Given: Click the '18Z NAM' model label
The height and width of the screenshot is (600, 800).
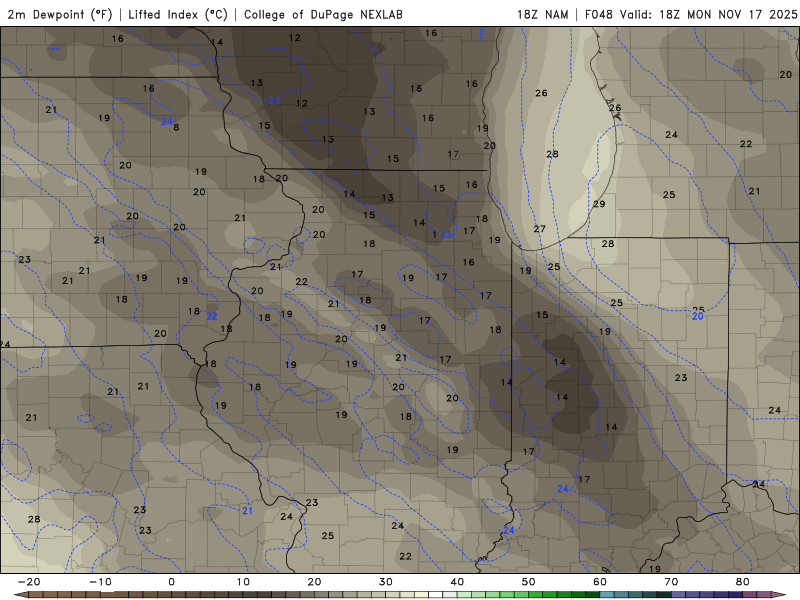Looking at the screenshot, I should 542,14.
